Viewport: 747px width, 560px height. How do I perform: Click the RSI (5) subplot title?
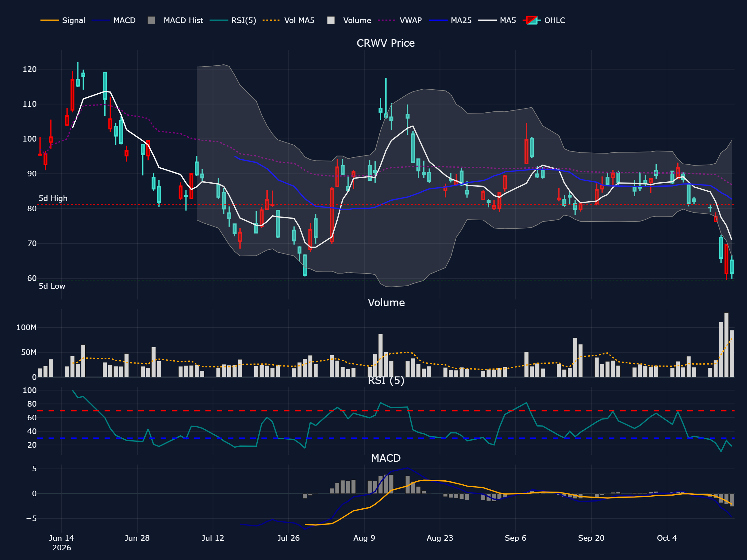click(386, 380)
